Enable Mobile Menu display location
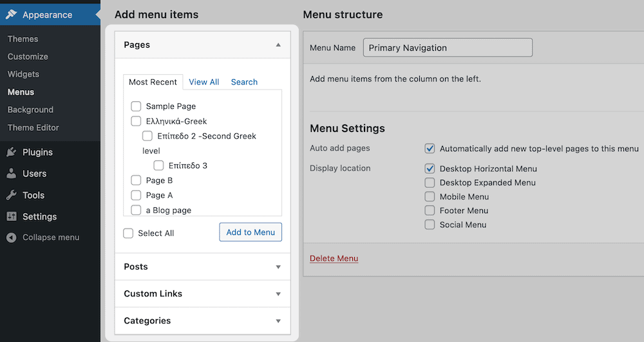 click(x=430, y=196)
